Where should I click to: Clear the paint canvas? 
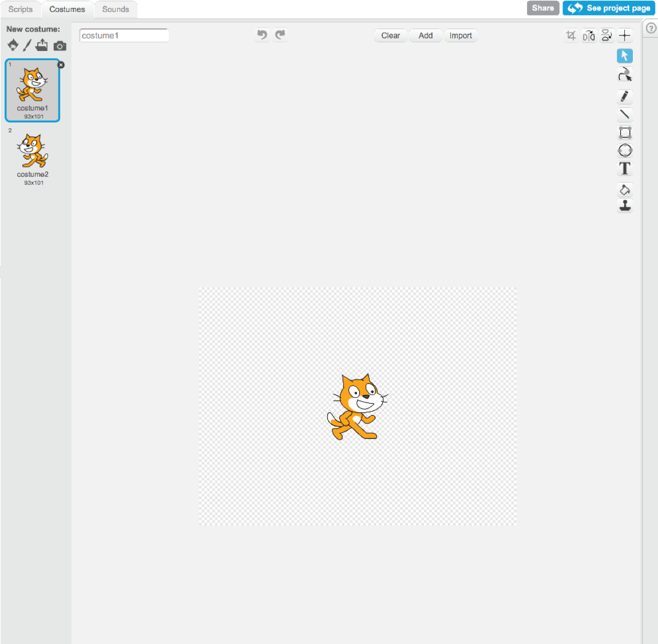390,35
